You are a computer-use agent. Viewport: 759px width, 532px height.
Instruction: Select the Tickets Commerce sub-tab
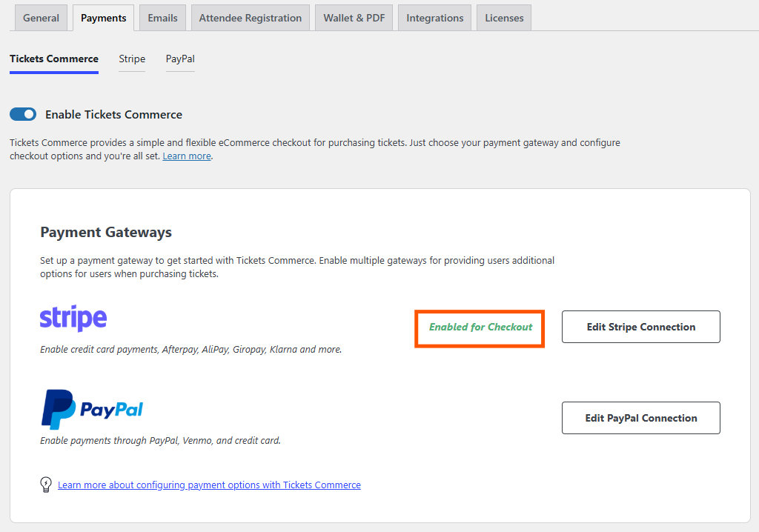coord(54,59)
